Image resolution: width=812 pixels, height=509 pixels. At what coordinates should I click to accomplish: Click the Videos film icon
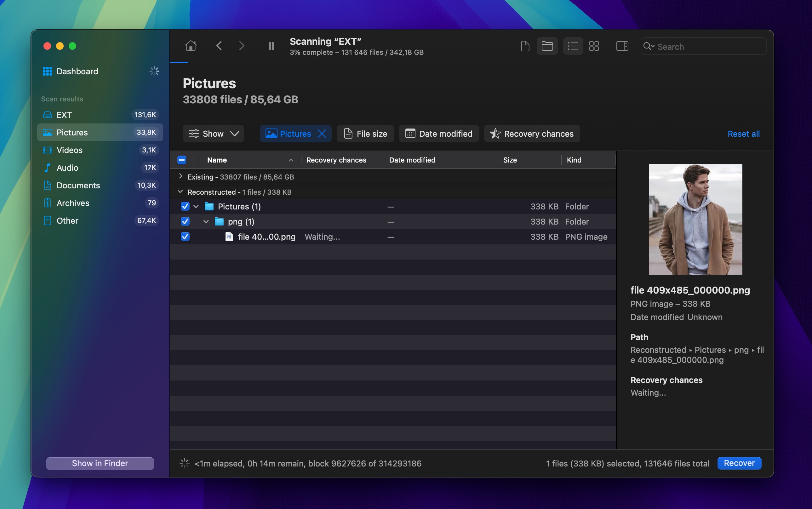(48, 150)
